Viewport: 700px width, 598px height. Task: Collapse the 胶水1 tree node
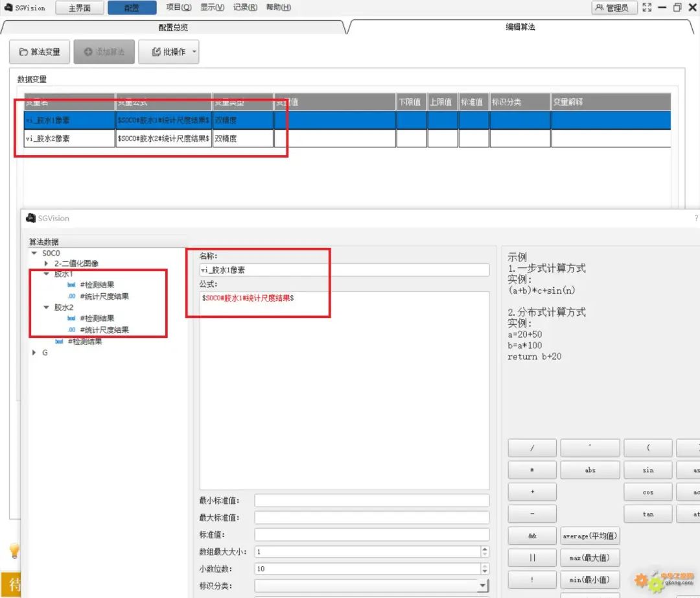pyautogui.click(x=46, y=274)
